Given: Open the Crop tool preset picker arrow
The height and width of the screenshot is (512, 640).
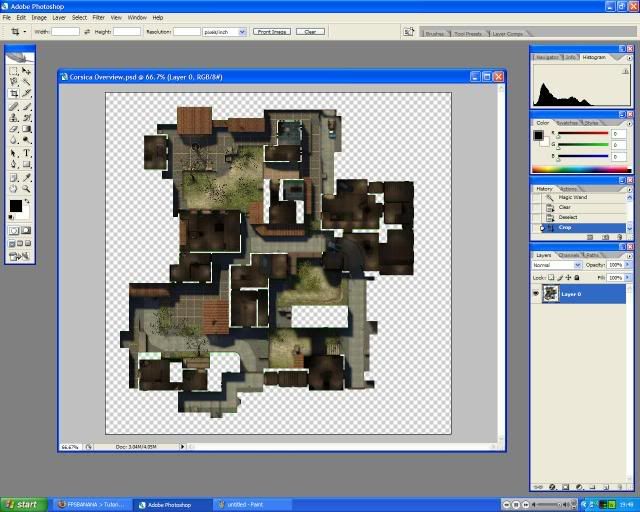Looking at the screenshot, I should pyautogui.click(x=27, y=32).
